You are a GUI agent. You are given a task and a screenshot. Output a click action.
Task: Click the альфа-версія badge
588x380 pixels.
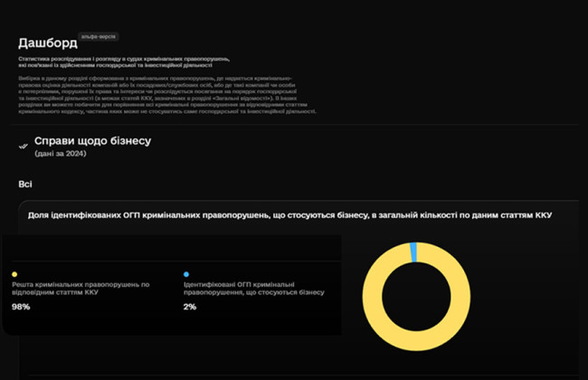(100, 37)
